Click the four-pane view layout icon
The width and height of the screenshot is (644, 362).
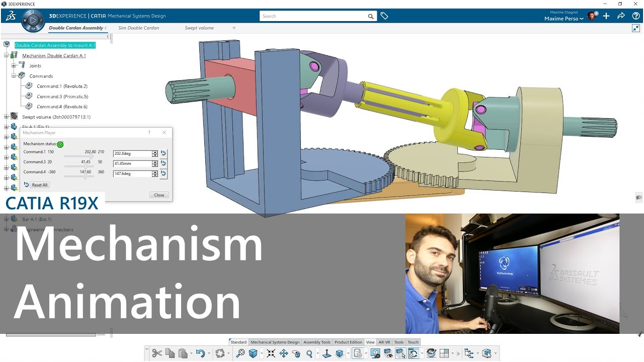tap(444, 353)
